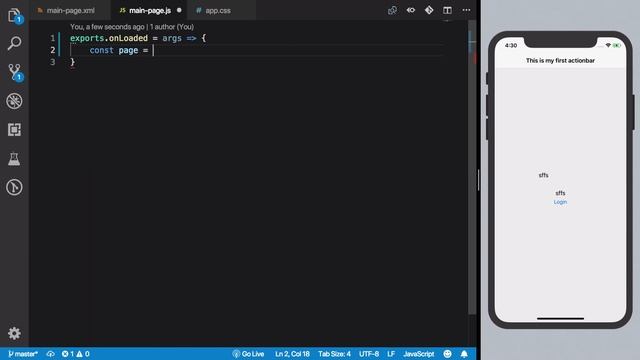Open errors and warnings problems indicator
Image resolution: width=640 pixels, height=360 pixels.
pos(76,354)
